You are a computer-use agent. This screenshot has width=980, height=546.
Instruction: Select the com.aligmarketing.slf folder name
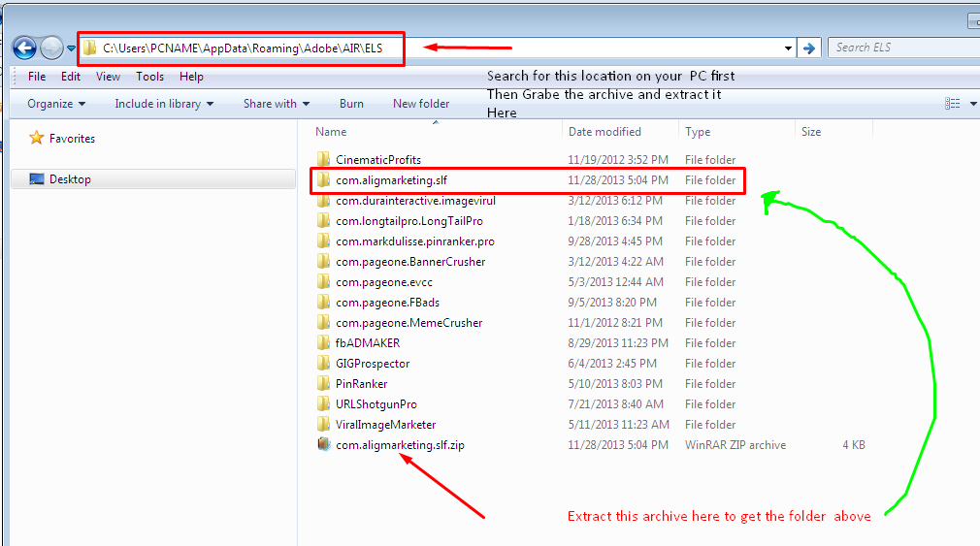[391, 180]
